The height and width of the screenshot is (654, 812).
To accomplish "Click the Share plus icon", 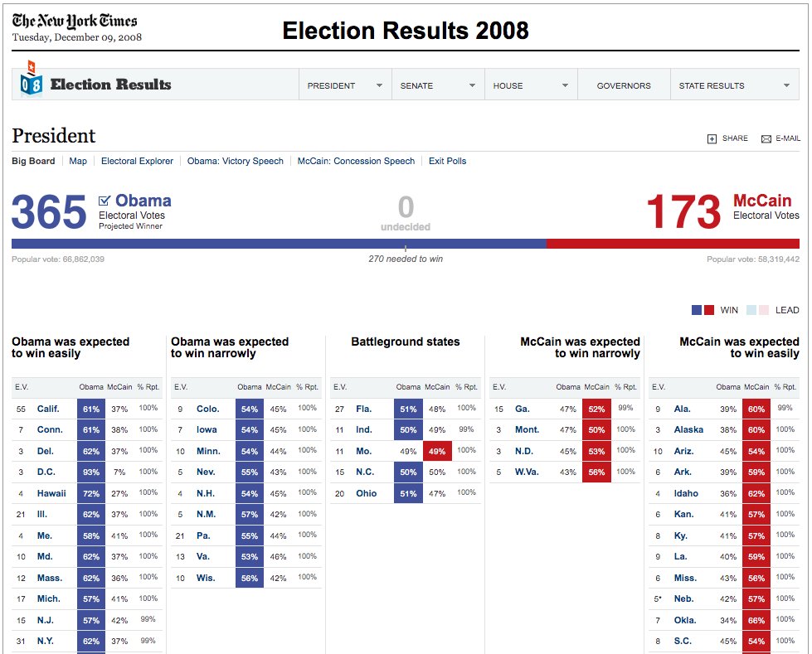I will coord(712,138).
